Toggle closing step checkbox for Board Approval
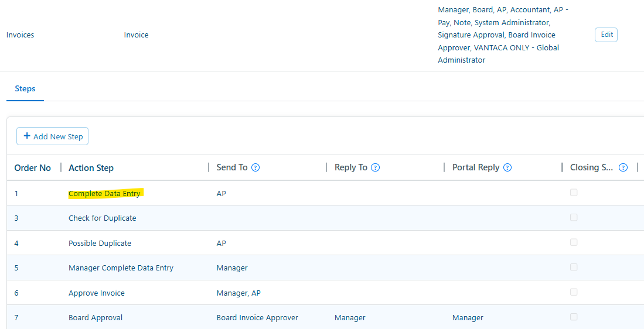The image size is (644, 329). coord(574,317)
